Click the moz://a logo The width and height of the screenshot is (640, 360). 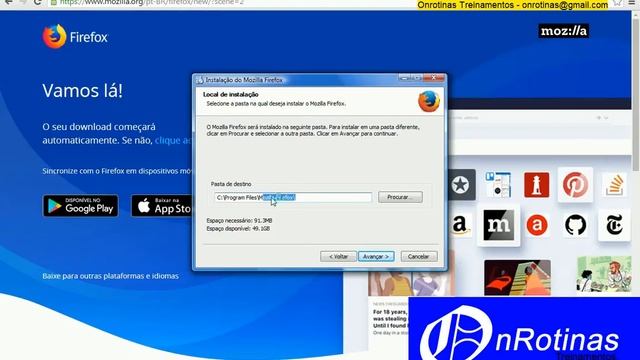coord(563,31)
